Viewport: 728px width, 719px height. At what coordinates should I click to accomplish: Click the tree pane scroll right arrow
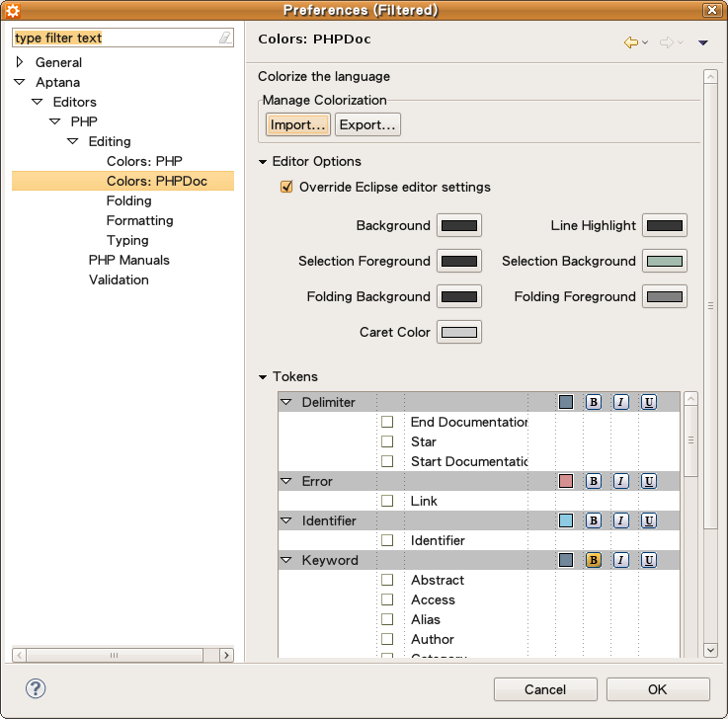click(226, 655)
